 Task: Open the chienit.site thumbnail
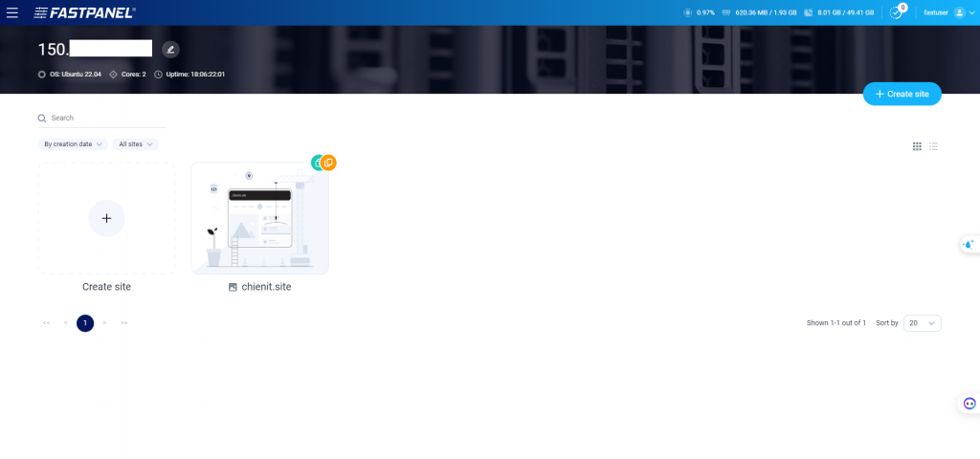259,218
